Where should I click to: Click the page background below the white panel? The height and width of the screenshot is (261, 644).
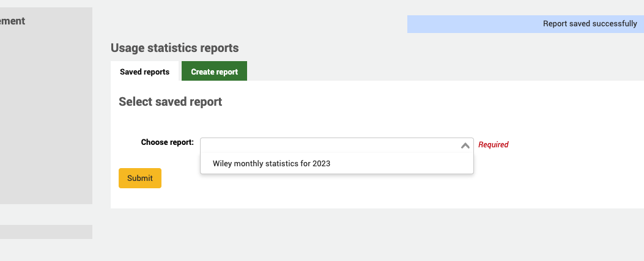367,235
